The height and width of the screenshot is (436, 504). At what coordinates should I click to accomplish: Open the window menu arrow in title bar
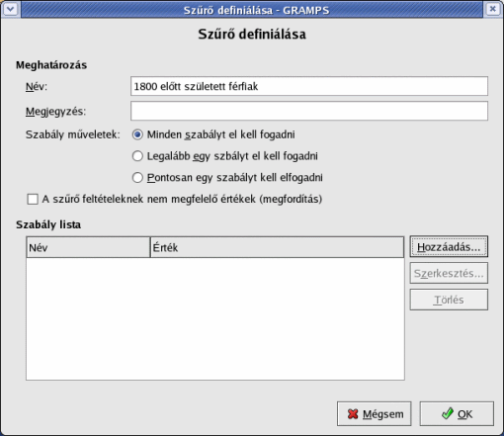[10, 9]
